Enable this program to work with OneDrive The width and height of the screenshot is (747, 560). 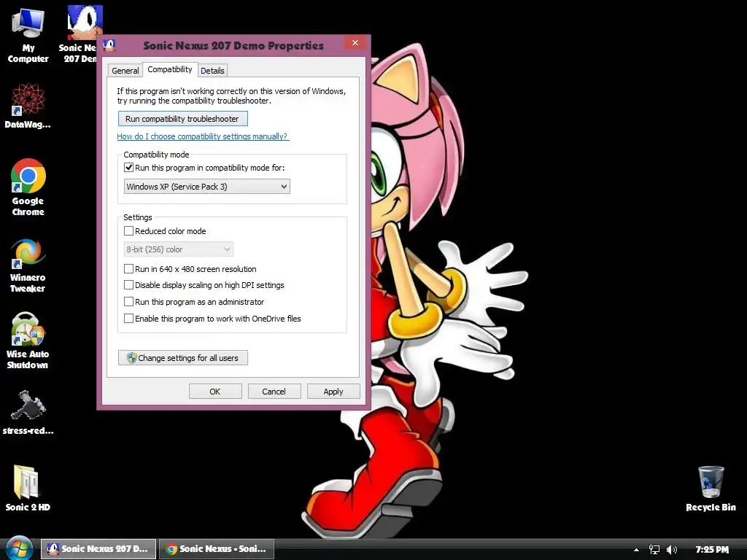click(x=128, y=319)
